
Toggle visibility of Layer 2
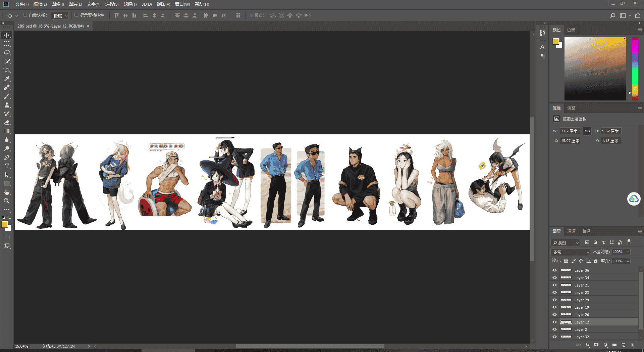554,329
